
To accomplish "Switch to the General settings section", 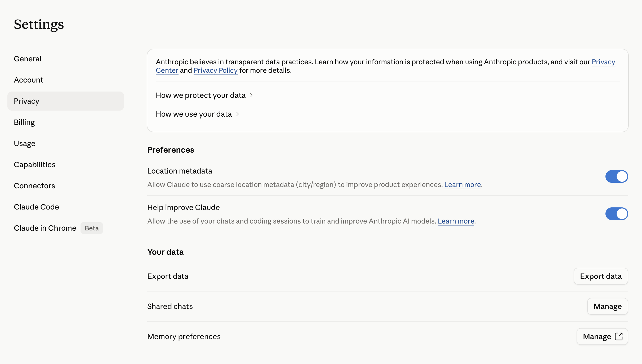I will (x=28, y=58).
